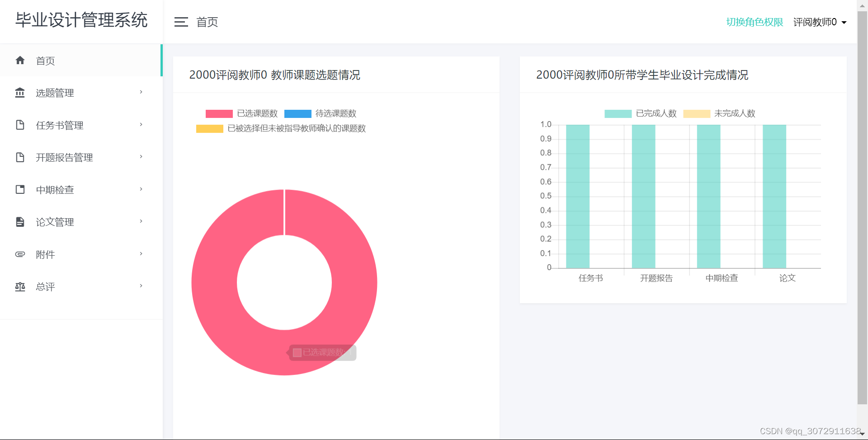Click the 任务书 axis label
Image resolution: width=868 pixels, height=440 pixels.
591,278
